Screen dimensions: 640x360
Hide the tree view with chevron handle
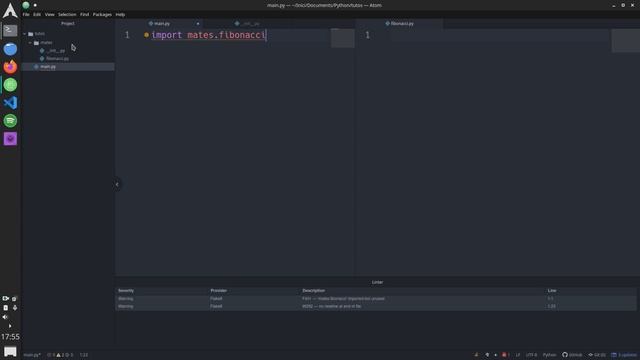(117, 184)
